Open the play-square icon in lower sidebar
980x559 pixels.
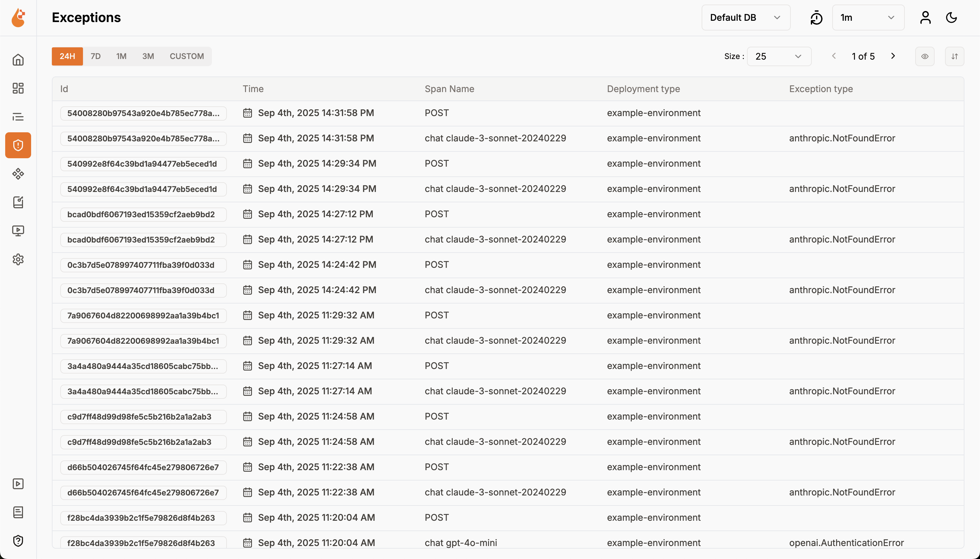pyautogui.click(x=18, y=484)
